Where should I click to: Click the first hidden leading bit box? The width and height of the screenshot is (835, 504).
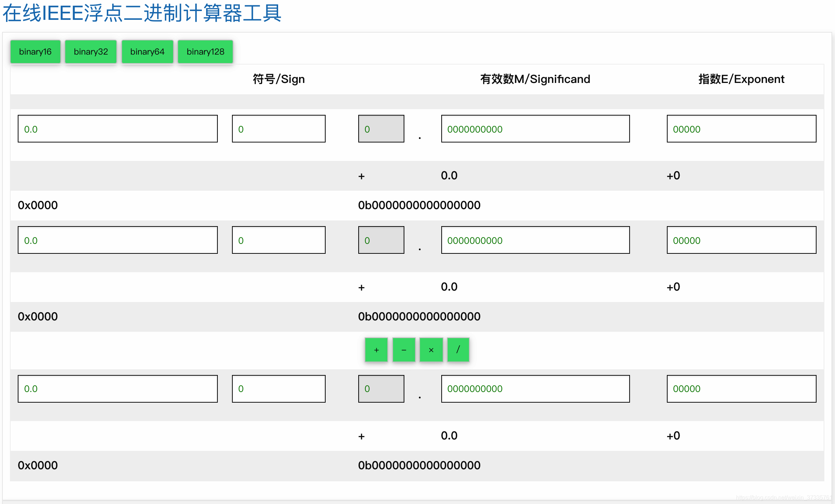[x=381, y=129]
